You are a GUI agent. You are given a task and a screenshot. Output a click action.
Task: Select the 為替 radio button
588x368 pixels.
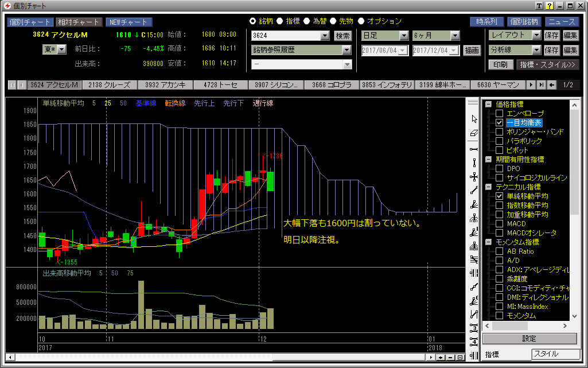307,21
